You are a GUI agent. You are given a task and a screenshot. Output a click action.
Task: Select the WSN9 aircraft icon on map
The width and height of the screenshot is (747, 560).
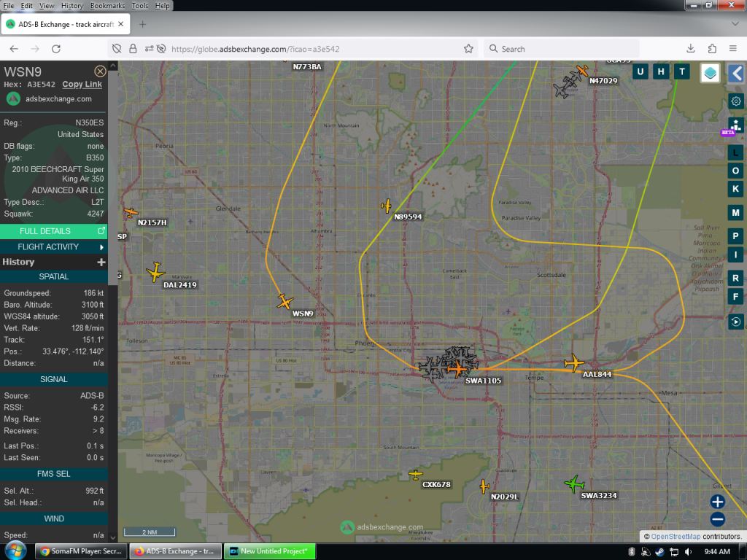coord(285,302)
